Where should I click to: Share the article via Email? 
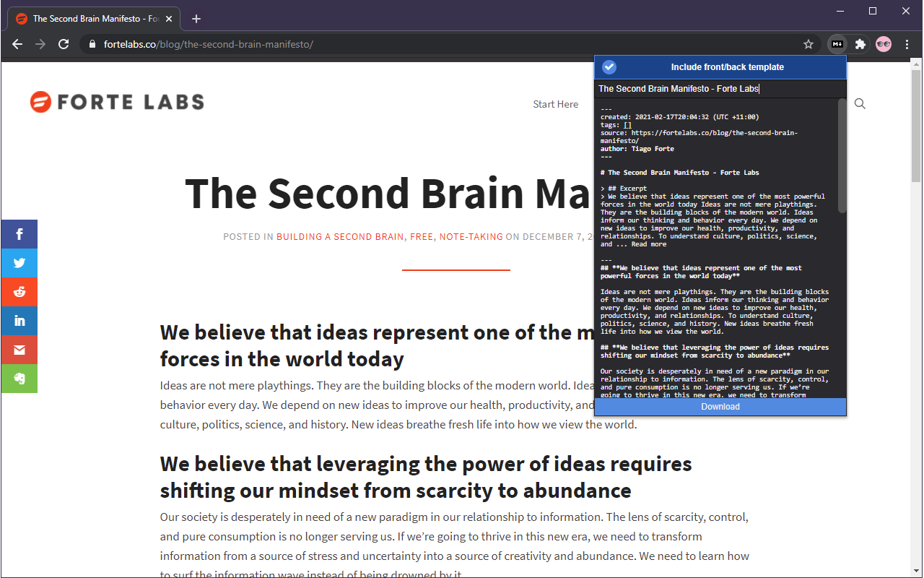19,349
